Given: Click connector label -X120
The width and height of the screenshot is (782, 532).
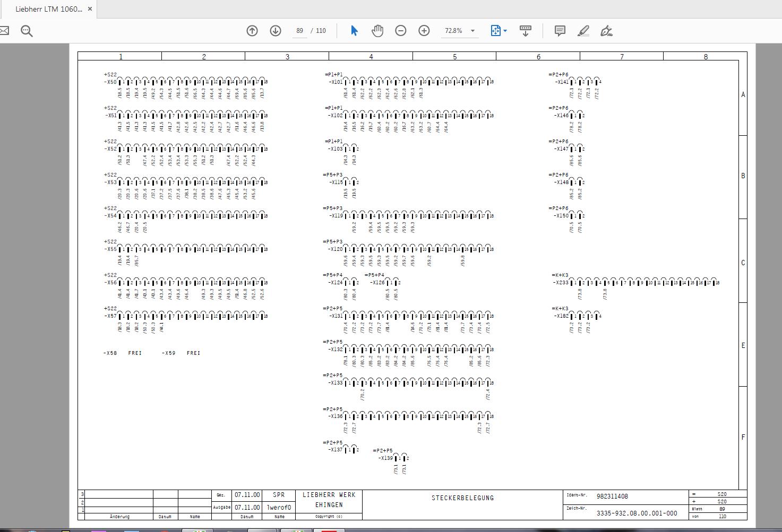Looking at the screenshot, I should [x=335, y=249].
